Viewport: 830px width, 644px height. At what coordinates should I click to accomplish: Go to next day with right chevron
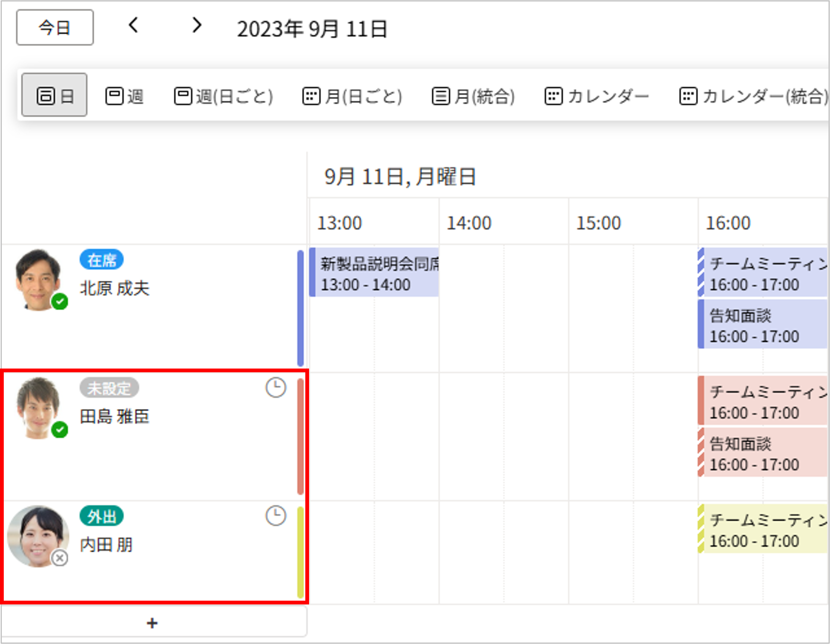196,26
